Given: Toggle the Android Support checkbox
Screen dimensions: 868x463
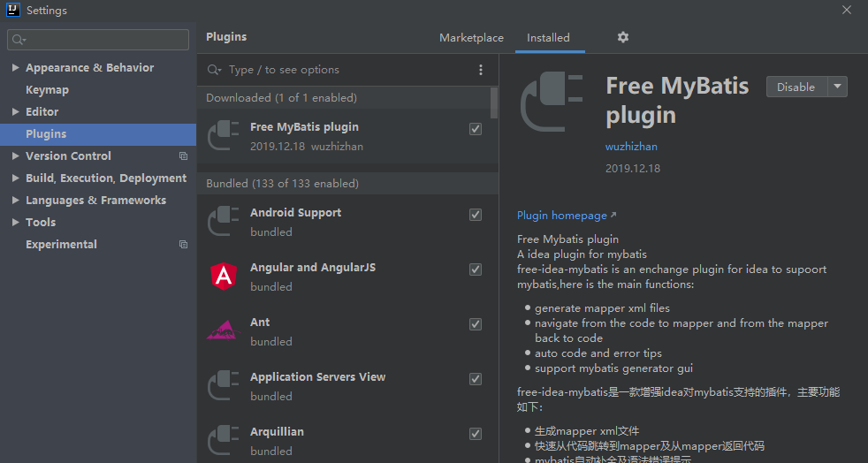Looking at the screenshot, I should pos(475,215).
